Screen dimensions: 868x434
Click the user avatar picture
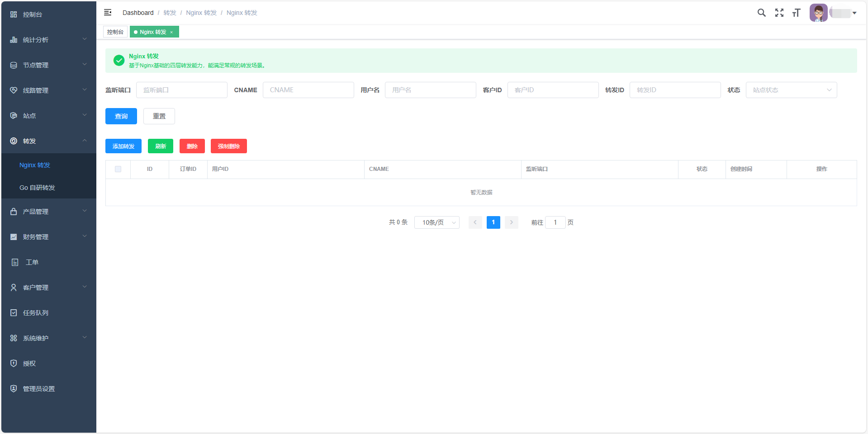(x=818, y=13)
